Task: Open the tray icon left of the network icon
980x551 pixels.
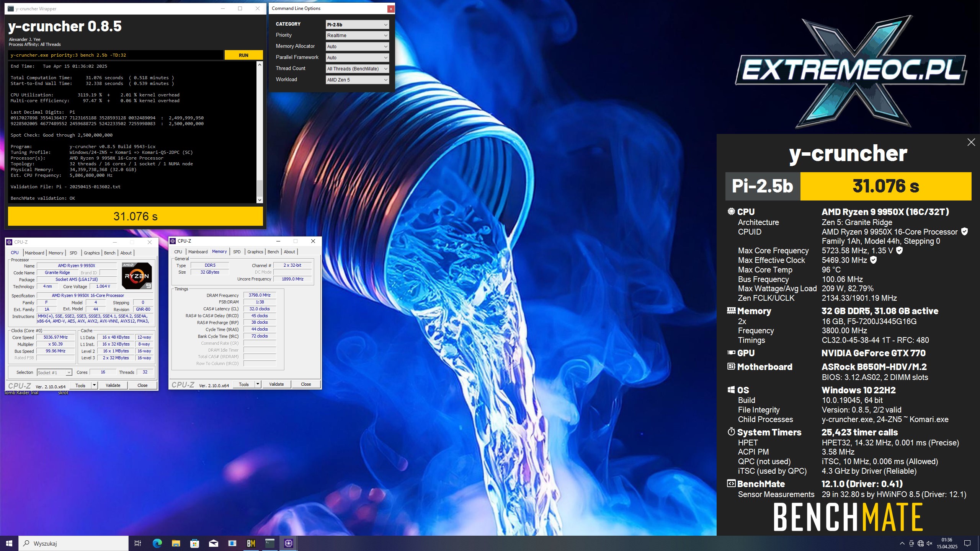Action: pos(911,543)
